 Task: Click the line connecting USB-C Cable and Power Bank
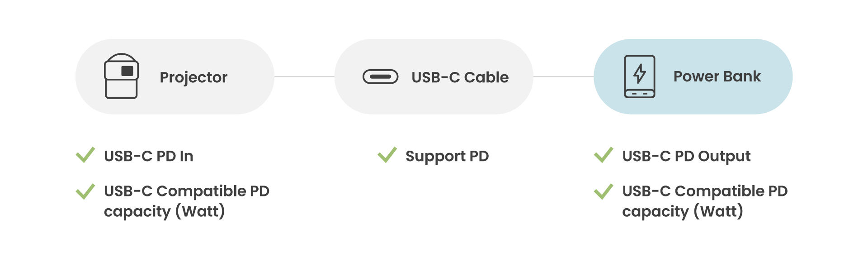[563, 76]
